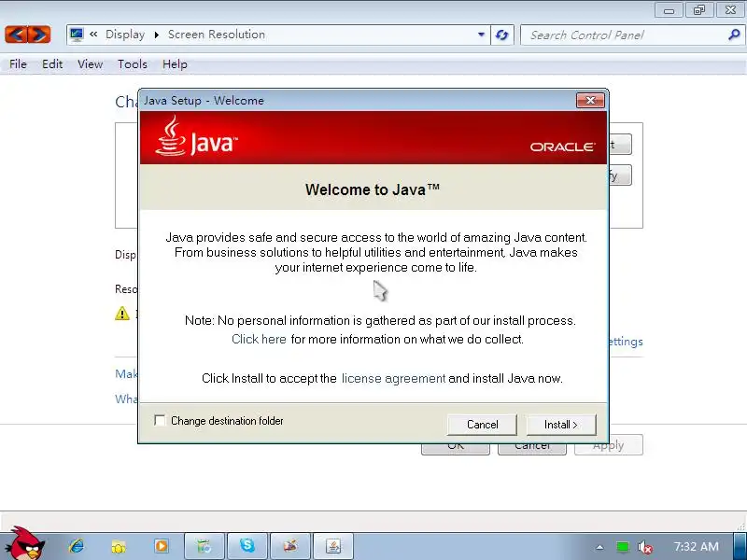Image resolution: width=747 pixels, height=560 pixels.
Task: Open the Tools menu
Action: [133, 63]
